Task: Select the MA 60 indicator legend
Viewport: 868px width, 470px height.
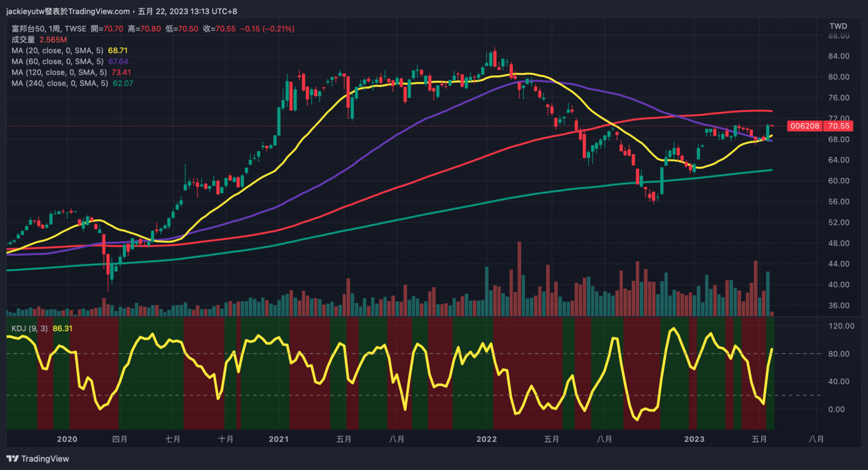Action: pyautogui.click(x=57, y=61)
